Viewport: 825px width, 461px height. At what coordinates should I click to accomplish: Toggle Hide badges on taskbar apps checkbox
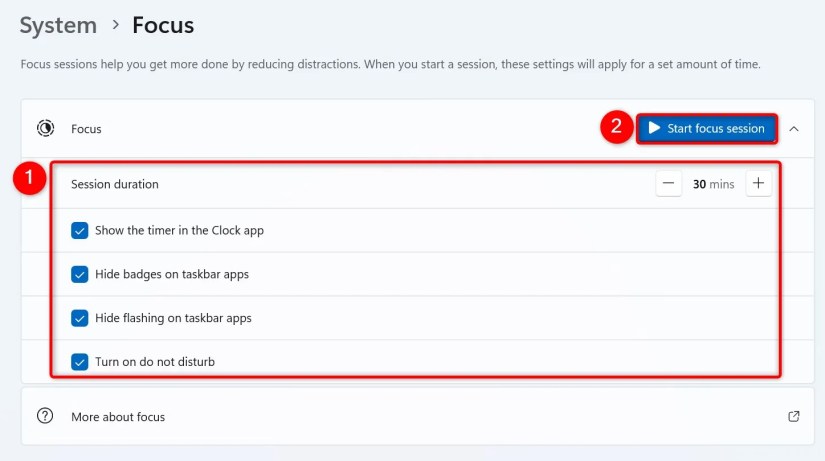pyautogui.click(x=80, y=274)
